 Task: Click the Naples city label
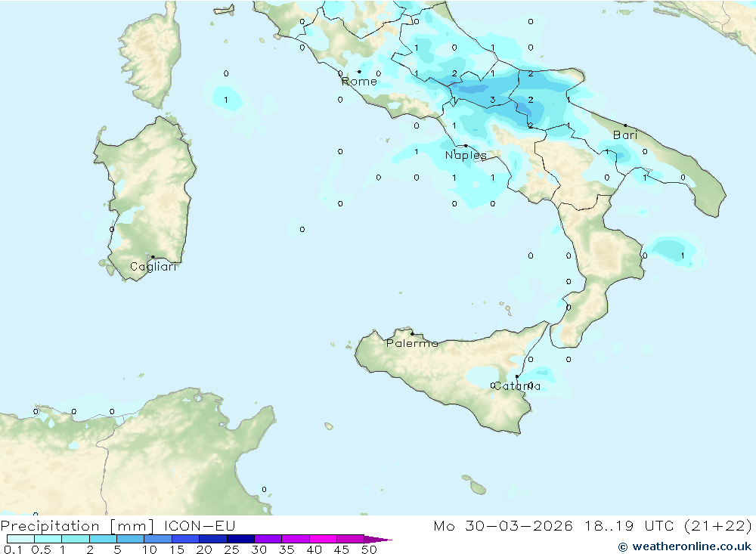[x=466, y=155]
